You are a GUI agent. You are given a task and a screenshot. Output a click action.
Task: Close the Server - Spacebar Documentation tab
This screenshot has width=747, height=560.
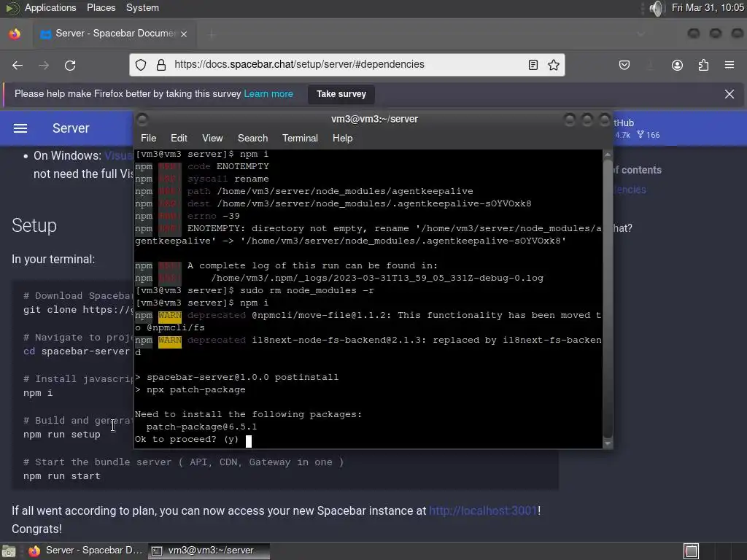[x=184, y=34]
